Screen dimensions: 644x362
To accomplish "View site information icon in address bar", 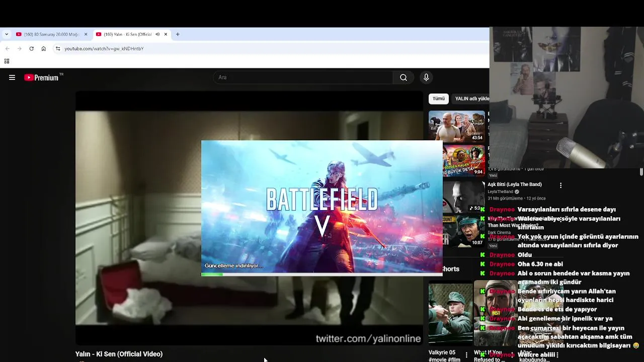I will [x=58, y=49].
